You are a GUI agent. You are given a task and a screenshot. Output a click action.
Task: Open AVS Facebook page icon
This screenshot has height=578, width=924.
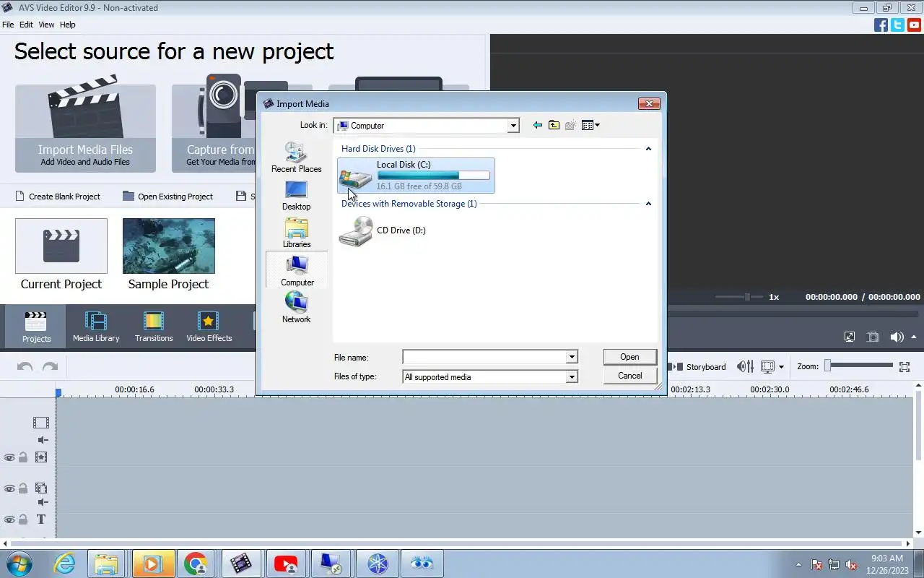pos(881,25)
